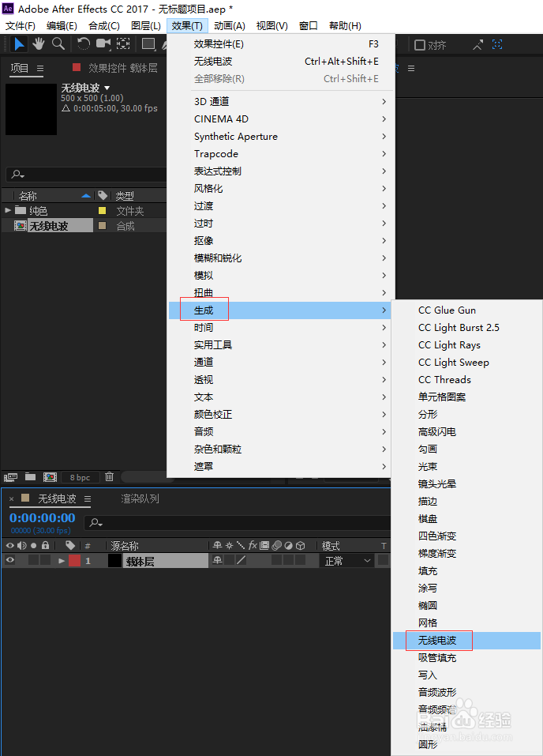Create a new folder in project panel
This screenshot has height=756, width=543.
[30, 477]
